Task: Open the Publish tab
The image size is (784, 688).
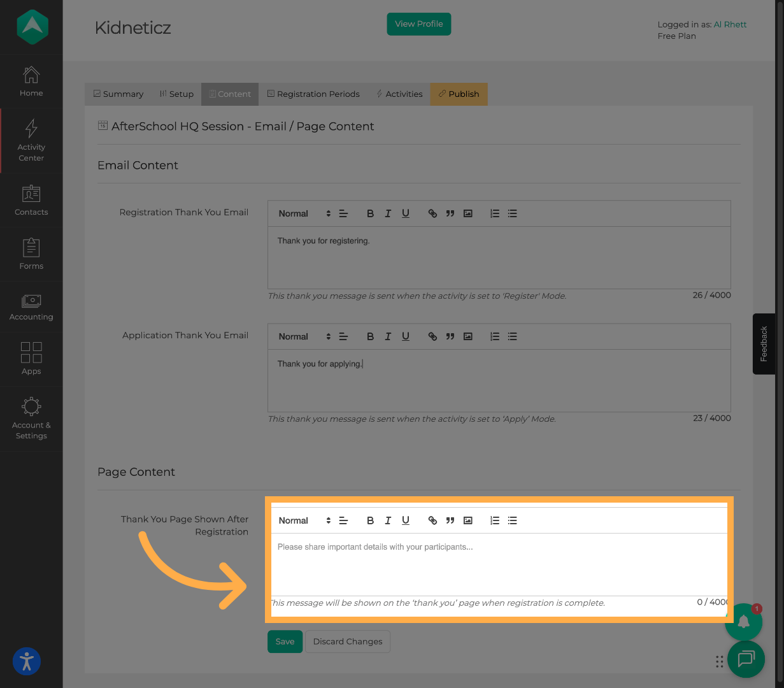Action: coord(459,94)
